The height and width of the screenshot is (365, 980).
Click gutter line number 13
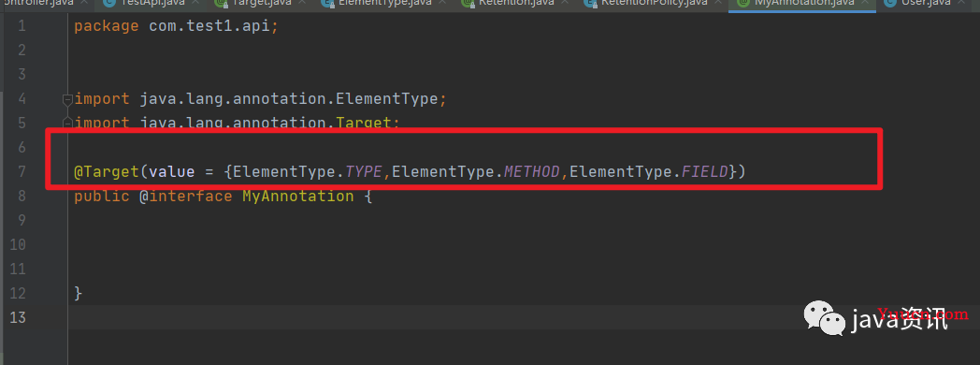(18, 317)
